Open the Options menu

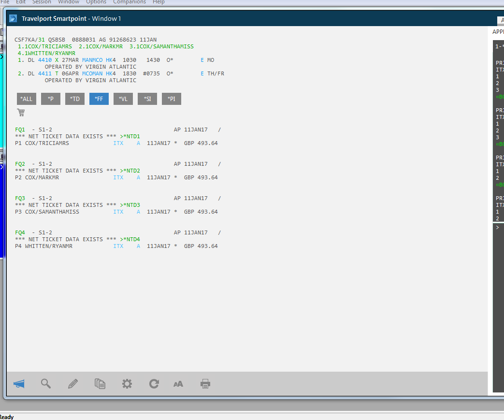click(x=96, y=2)
